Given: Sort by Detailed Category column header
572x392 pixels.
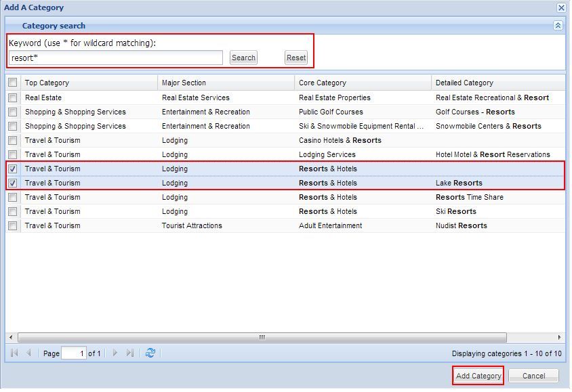Looking at the screenshot, I should (498, 83).
